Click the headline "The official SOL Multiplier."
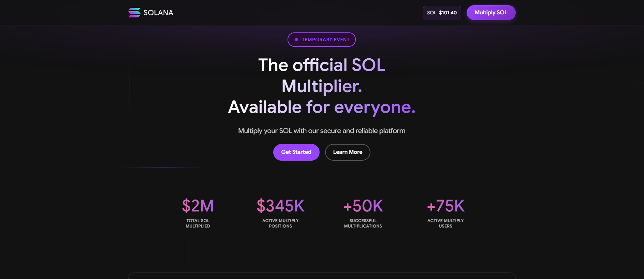Screen dimensions: 644x279 (x=322, y=75)
